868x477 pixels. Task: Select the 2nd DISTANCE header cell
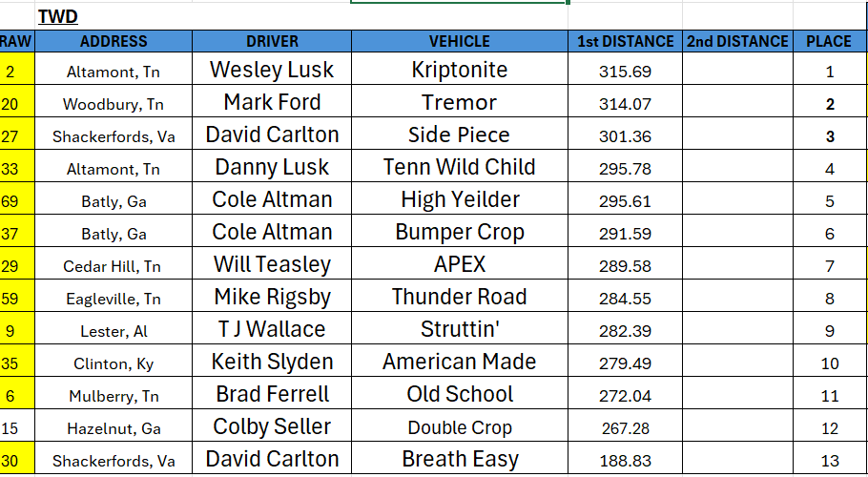tap(737, 42)
